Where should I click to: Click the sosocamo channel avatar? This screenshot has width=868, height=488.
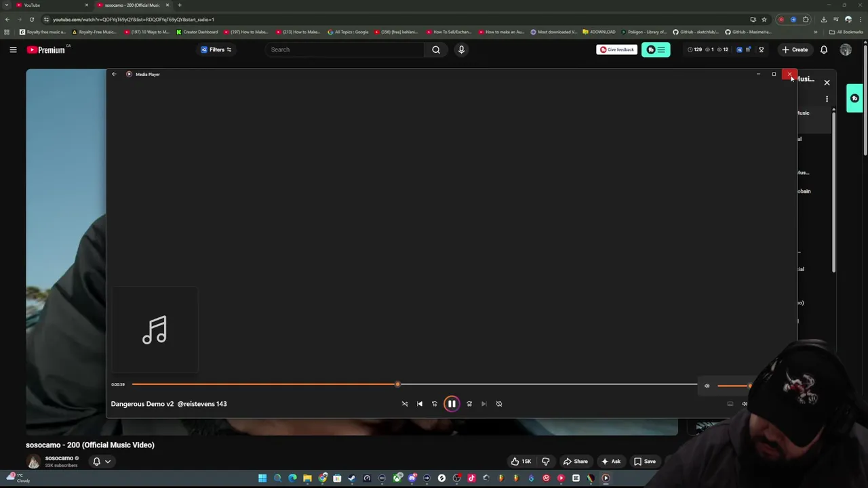click(x=33, y=462)
